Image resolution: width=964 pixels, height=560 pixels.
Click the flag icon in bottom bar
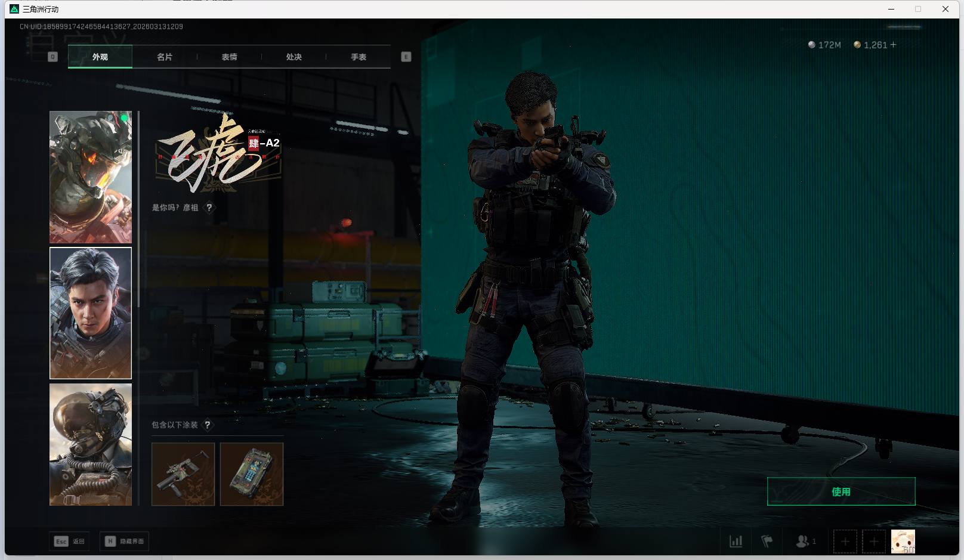point(767,542)
